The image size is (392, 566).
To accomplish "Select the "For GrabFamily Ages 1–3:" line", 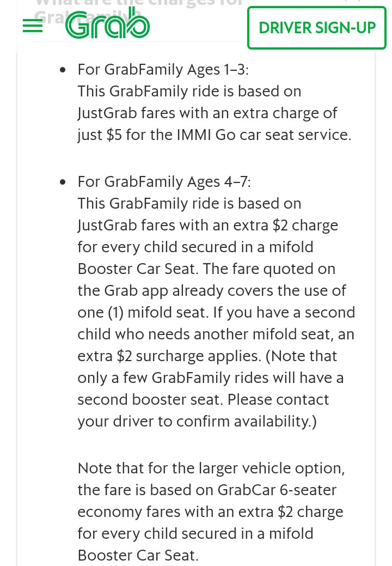I will (x=163, y=69).
